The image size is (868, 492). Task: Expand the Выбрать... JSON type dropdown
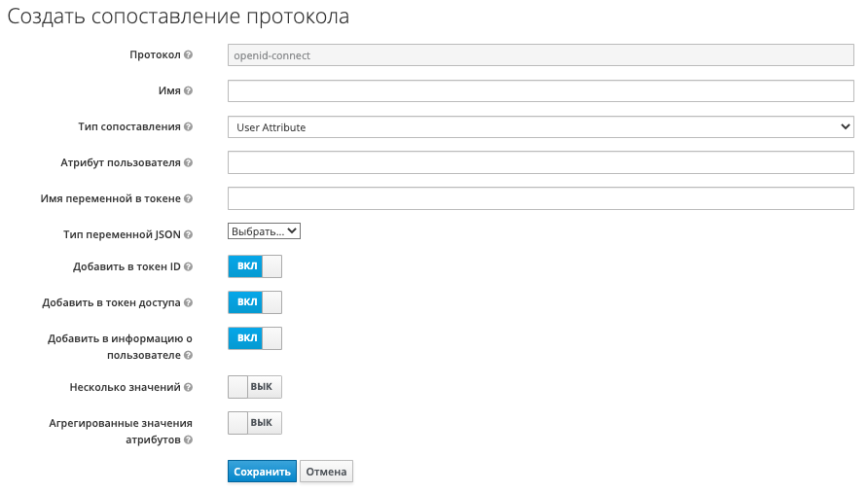(264, 231)
